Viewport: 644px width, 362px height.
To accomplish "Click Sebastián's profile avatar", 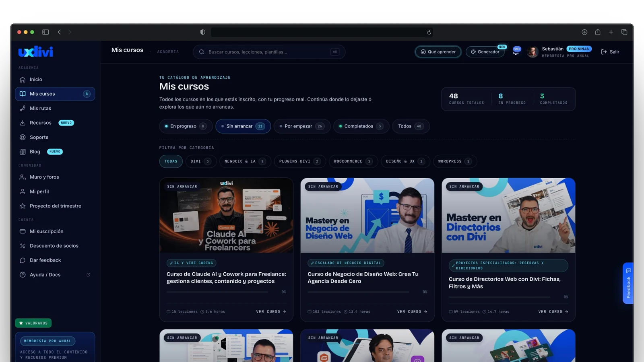I will pos(533,52).
